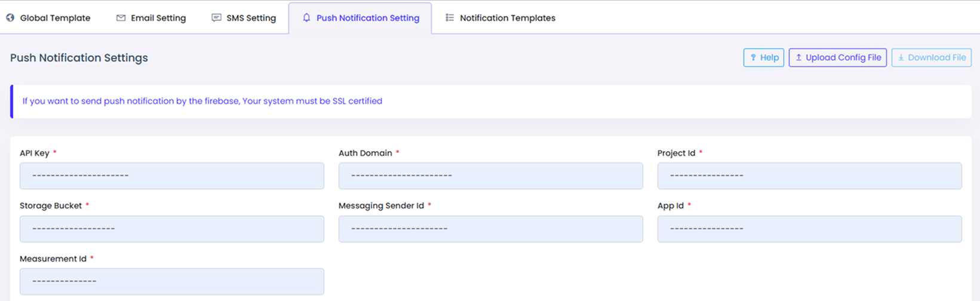980x301 pixels.
Task: Click the Storage Bucket input field
Action: click(172, 229)
